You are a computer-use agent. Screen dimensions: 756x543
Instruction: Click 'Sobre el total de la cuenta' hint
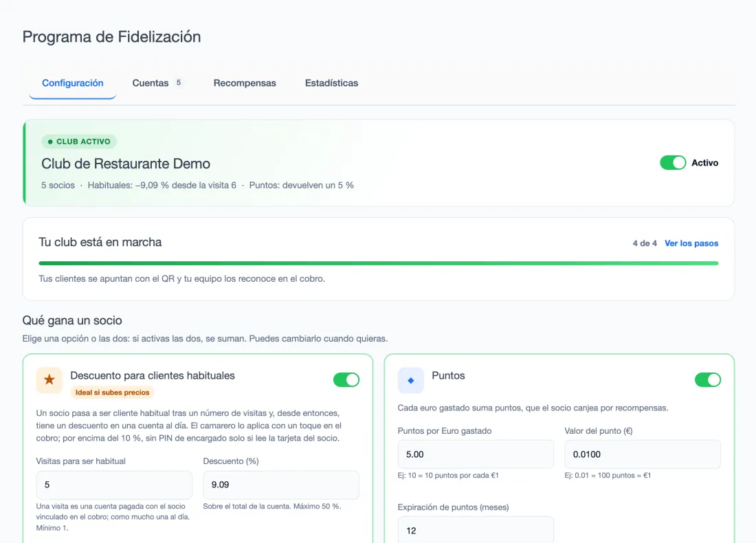point(272,507)
